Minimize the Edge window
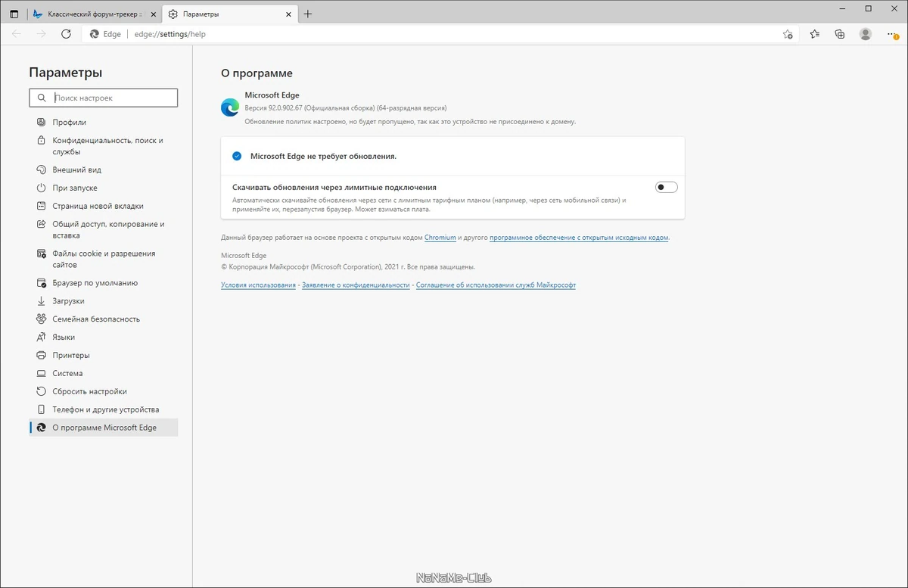 point(842,8)
